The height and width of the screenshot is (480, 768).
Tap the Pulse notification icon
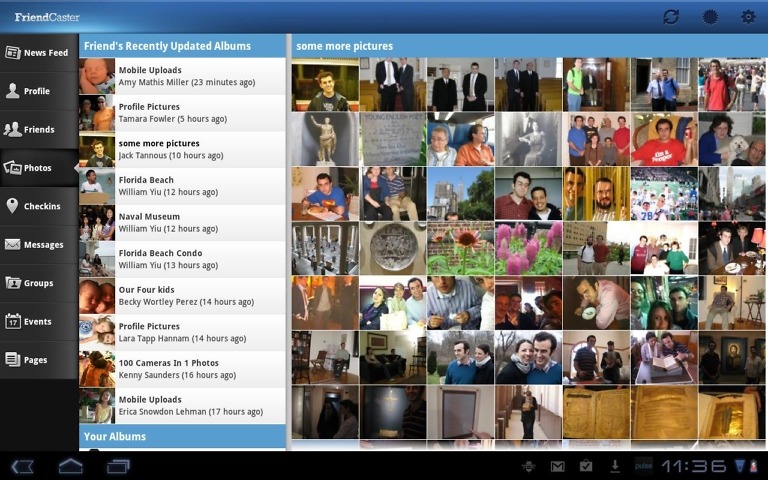coord(643,466)
